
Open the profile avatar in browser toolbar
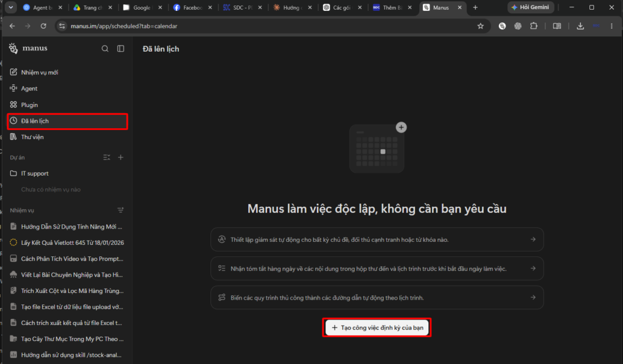click(596, 26)
